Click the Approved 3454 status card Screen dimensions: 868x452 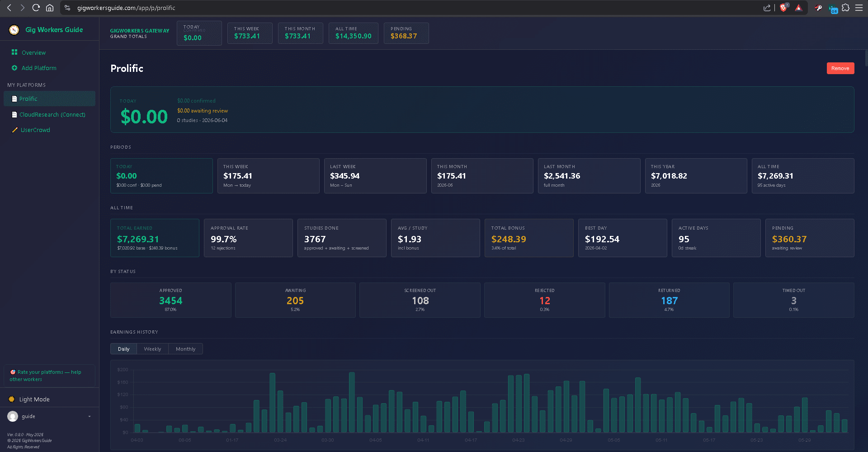point(171,300)
